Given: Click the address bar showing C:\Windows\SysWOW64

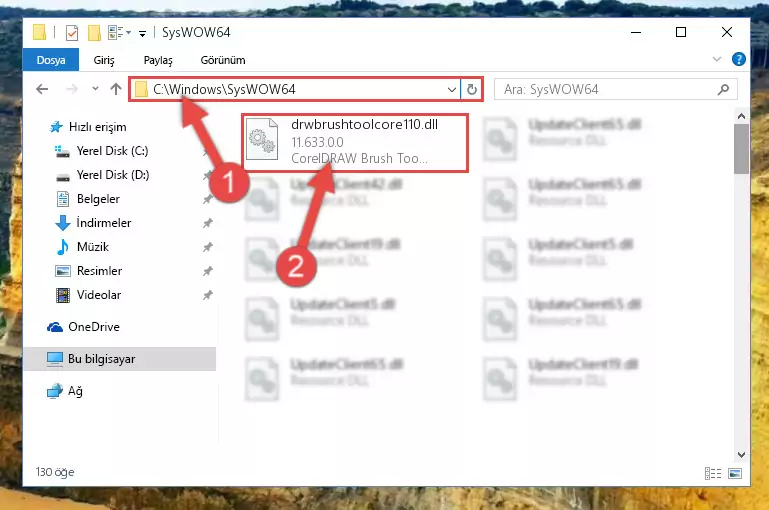Looking at the screenshot, I should point(295,89).
